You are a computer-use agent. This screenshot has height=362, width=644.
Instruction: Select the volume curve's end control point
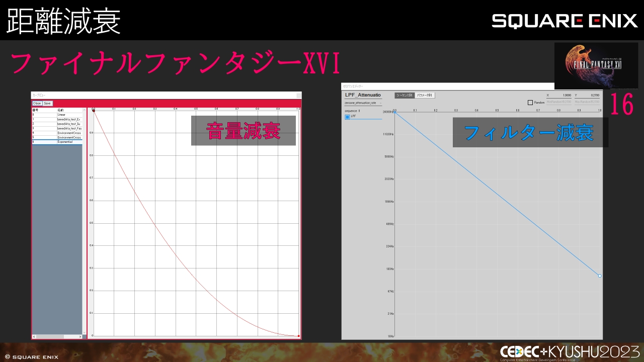299,336
